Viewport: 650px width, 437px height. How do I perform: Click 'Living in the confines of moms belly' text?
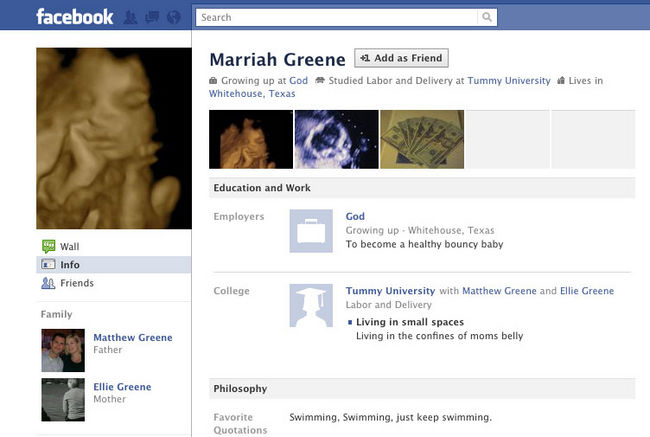pos(439,336)
